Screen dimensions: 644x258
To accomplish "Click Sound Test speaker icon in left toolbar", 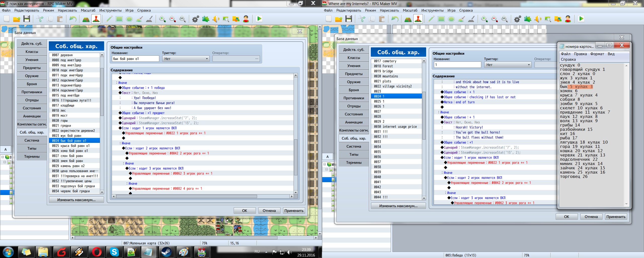I will click(x=216, y=19).
